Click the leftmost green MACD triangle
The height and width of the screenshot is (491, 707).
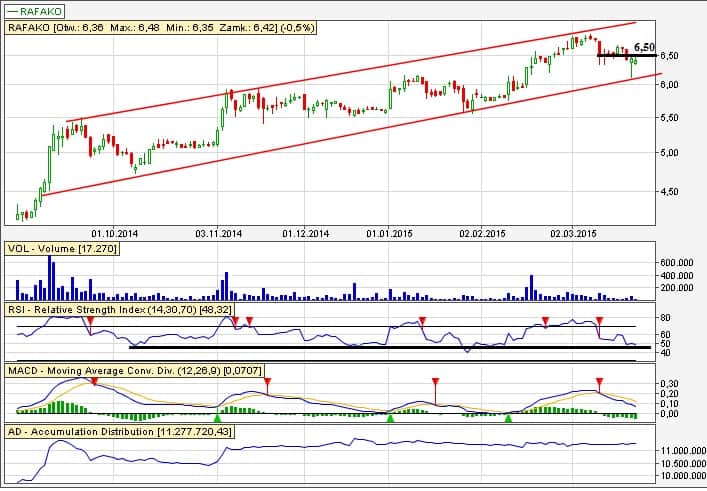tap(217, 417)
